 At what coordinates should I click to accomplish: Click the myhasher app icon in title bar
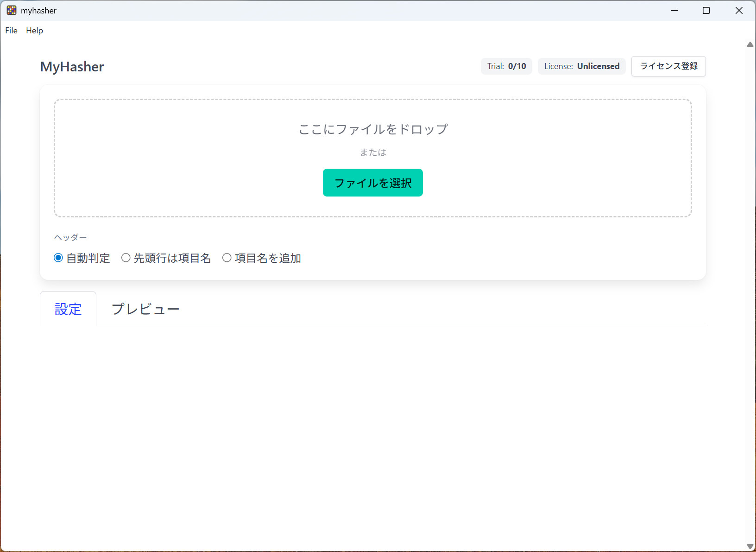pos(12,10)
